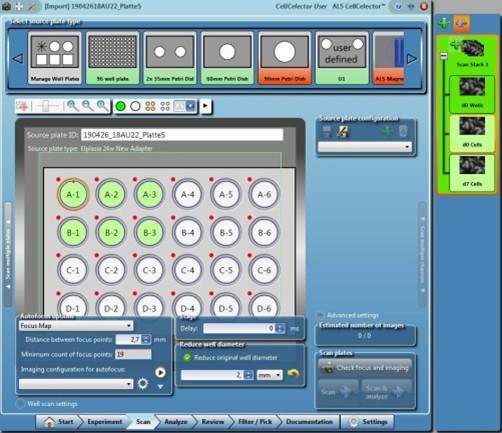Switch to the Analyze tab

point(176,422)
